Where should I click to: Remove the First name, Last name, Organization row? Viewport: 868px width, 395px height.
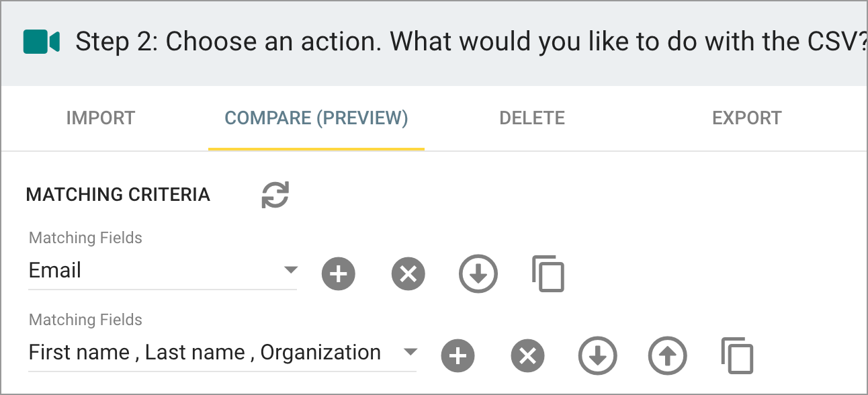pos(527,355)
